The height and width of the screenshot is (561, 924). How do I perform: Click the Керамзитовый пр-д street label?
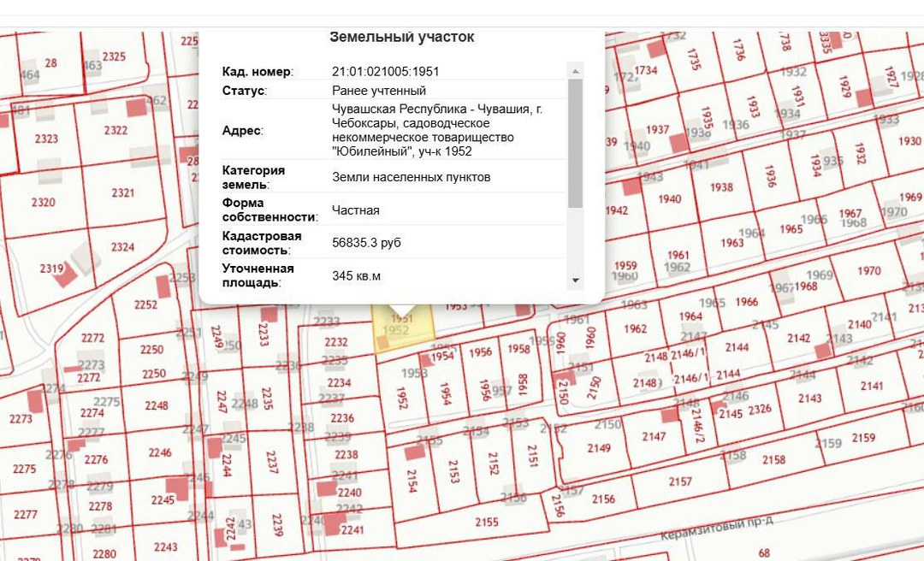point(718,533)
